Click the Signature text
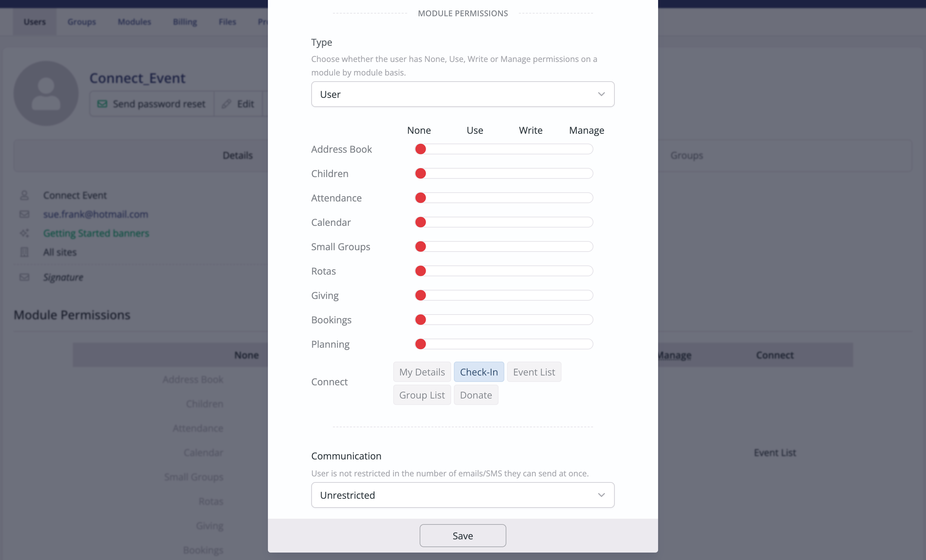Screen dimensions: 926x560 [x=63, y=277]
